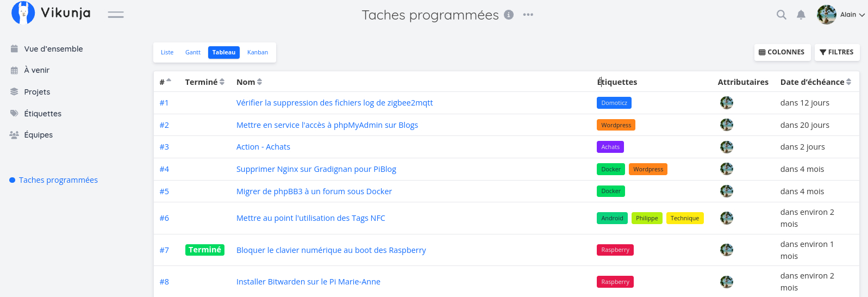Screen dimensions: 868x297
Task: Open the Filtres button
Action: tap(836, 52)
